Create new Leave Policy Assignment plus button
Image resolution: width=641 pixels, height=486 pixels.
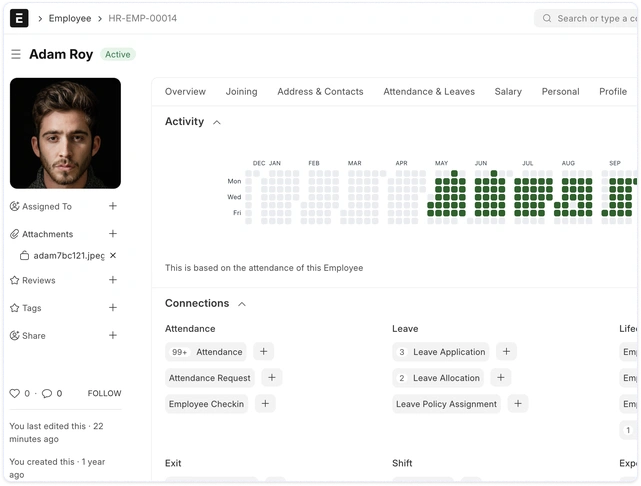(x=518, y=404)
